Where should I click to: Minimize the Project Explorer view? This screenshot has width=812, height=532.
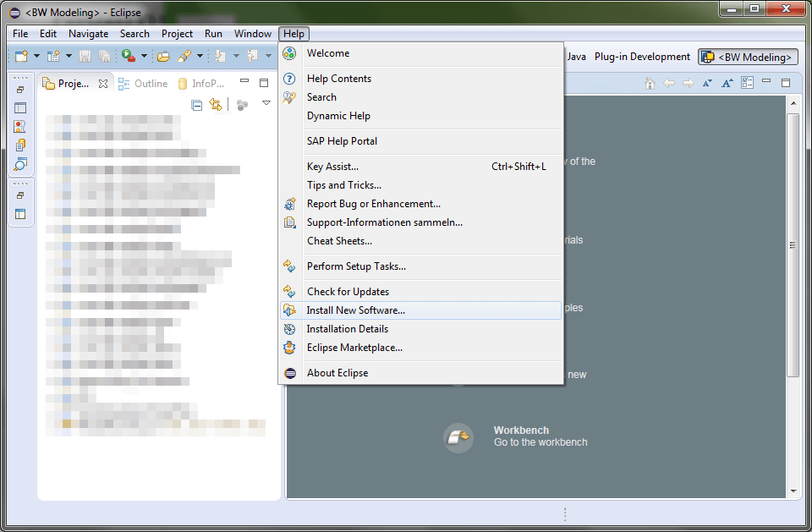tap(244, 82)
